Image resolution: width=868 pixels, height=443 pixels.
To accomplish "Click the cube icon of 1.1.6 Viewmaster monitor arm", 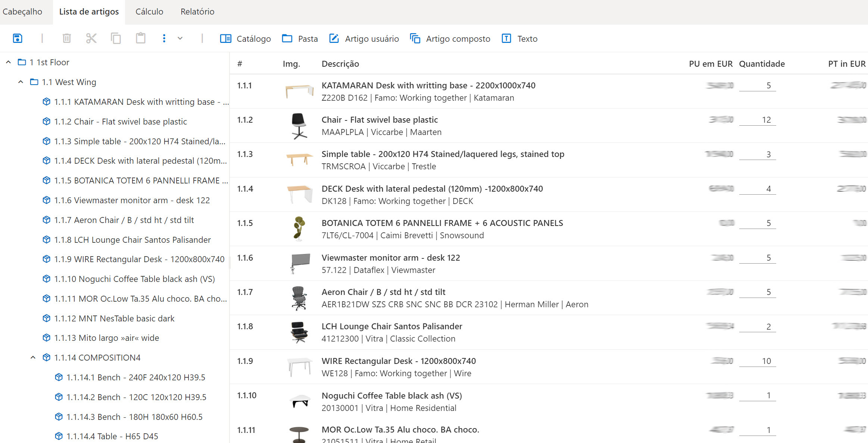I will [46, 200].
